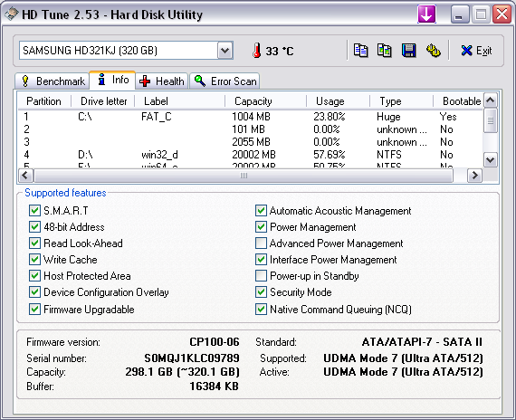Click the partition list scroll down arrow
The width and height of the screenshot is (516, 420).
(x=491, y=160)
